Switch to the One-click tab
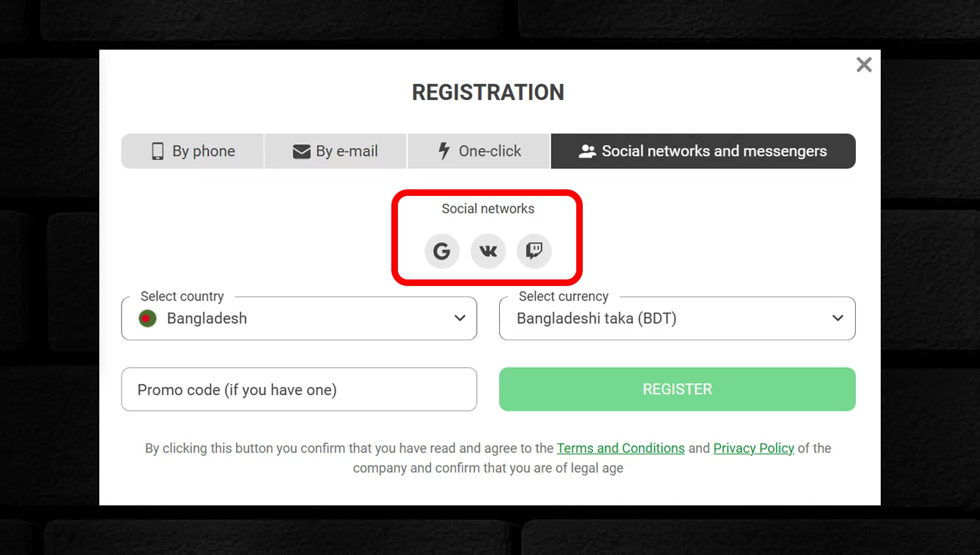The width and height of the screenshot is (980, 555). coord(479,151)
